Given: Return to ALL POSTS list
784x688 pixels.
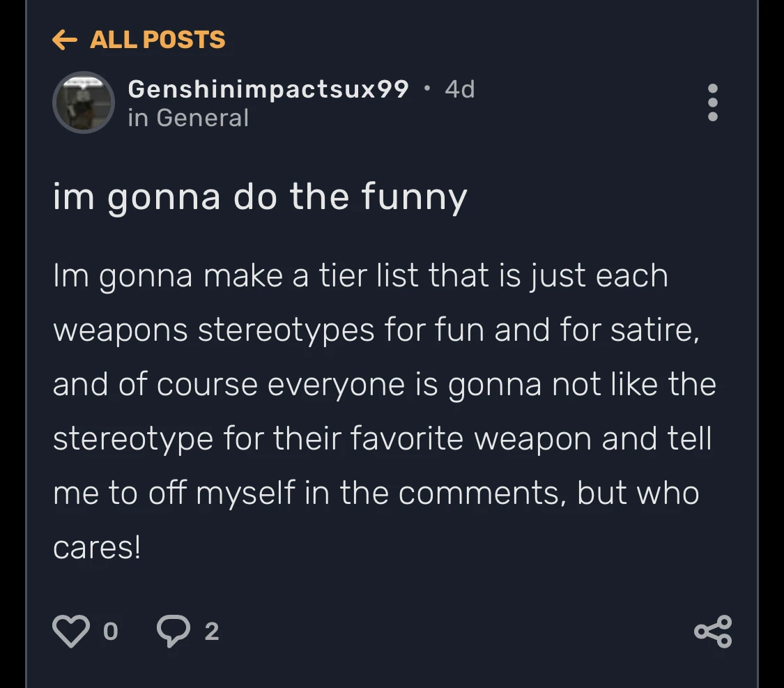Looking at the screenshot, I should click(x=157, y=40).
